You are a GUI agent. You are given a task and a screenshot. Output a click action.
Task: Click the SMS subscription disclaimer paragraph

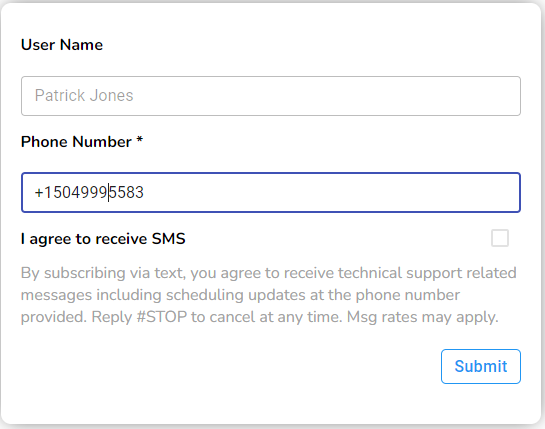tap(268, 295)
